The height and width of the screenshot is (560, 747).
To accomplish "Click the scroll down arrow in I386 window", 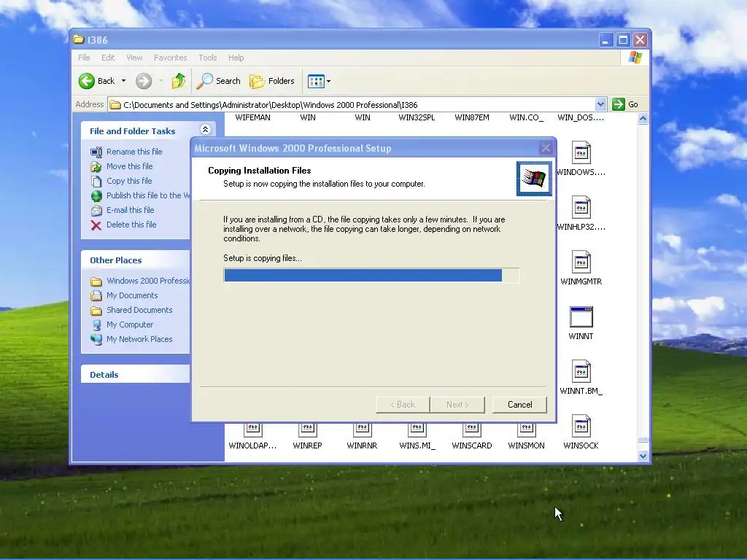I will (x=643, y=456).
